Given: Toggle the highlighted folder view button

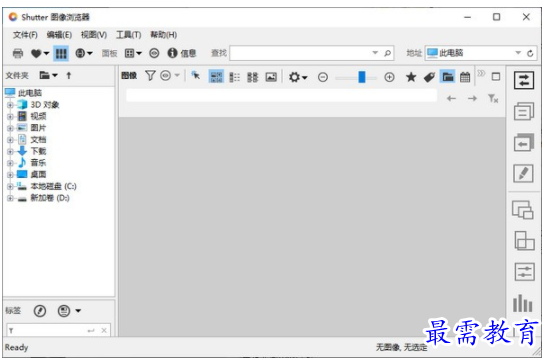Looking at the screenshot, I should click(448, 76).
